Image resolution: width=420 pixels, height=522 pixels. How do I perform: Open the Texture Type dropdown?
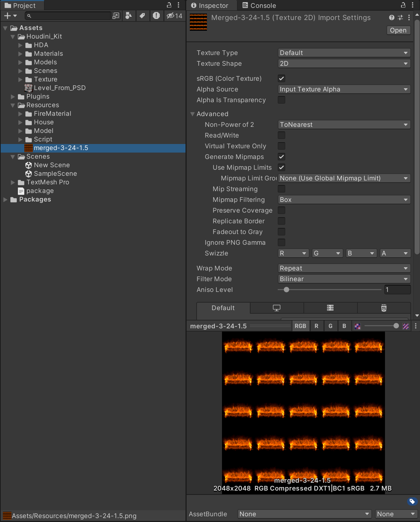click(x=344, y=53)
